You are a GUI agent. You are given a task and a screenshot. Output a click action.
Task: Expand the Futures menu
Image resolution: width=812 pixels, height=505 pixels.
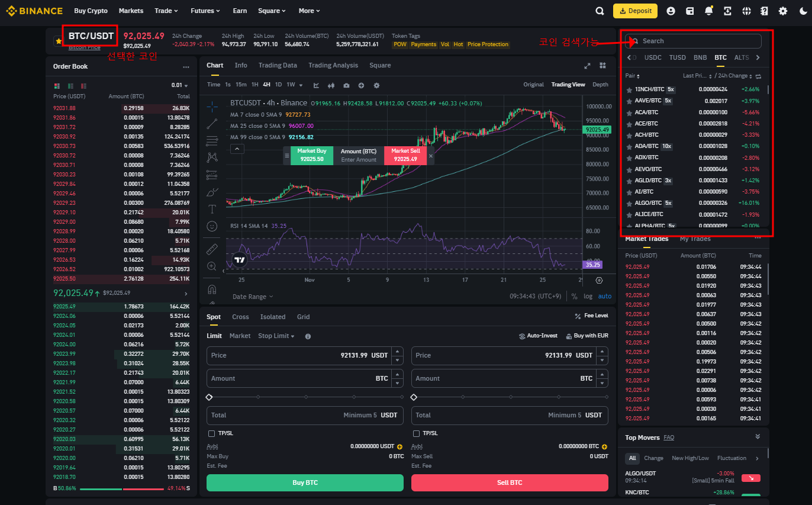pos(205,11)
